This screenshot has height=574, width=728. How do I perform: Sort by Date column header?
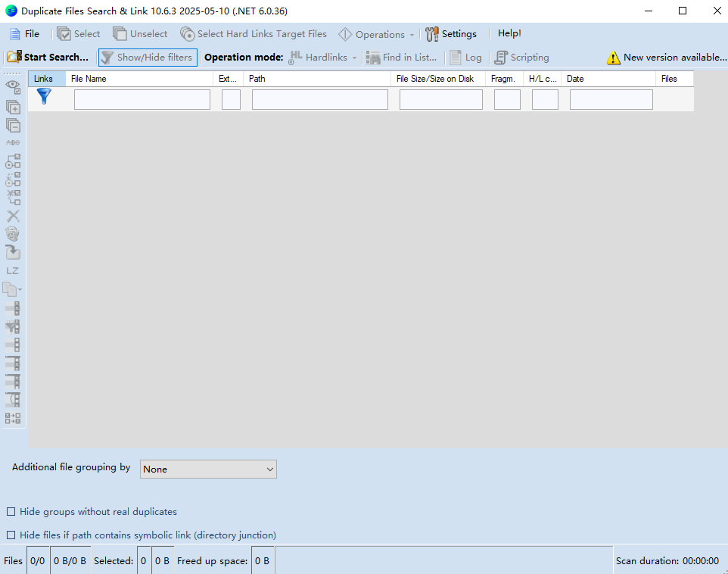pyautogui.click(x=608, y=79)
